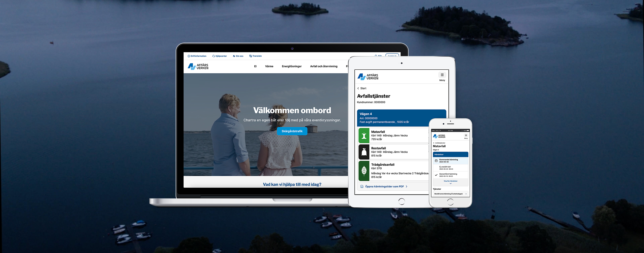Go back to Avfallstjänster on phone
The width and height of the screenshot is (644, 253).
point(439,143)
